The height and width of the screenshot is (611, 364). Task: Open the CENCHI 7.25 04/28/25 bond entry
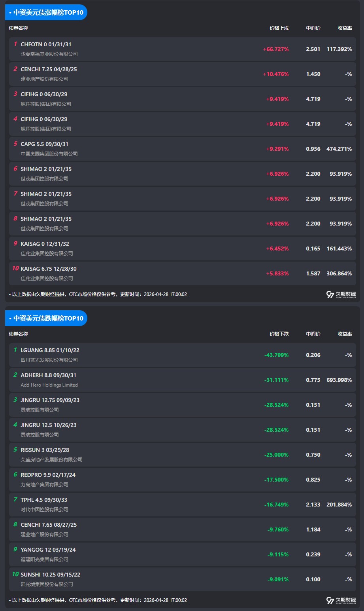pos(49,69)
